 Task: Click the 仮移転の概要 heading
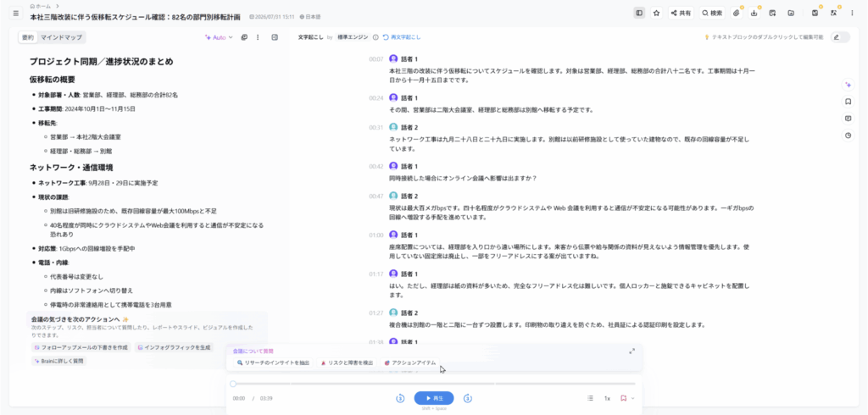(52, 80)
